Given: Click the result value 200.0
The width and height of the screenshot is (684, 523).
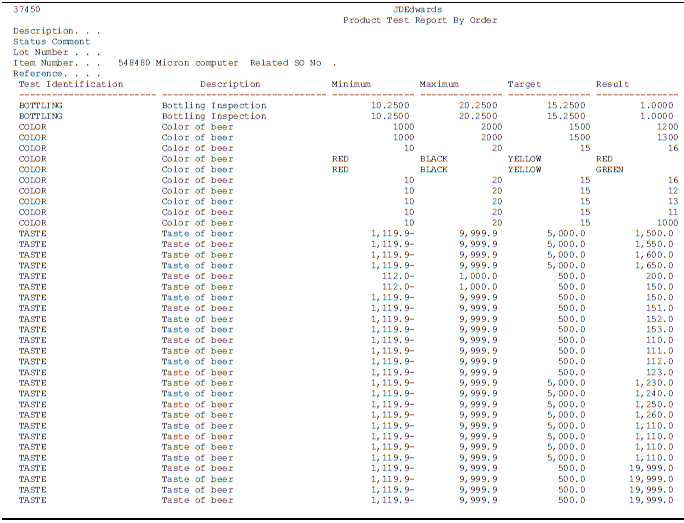Looking at the screenshot, I should pos(660,277).
